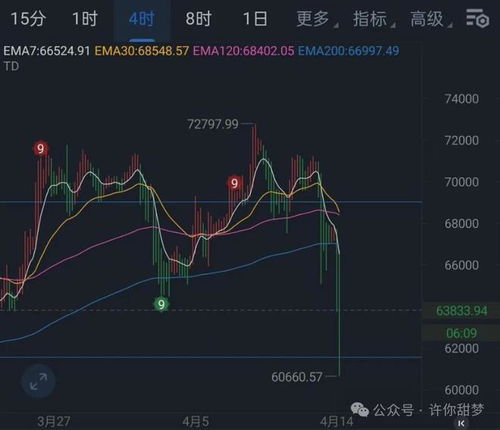Tap the 72797.99 high price label
The width and height of the screenshot is (500, 430).
point(213,124)
